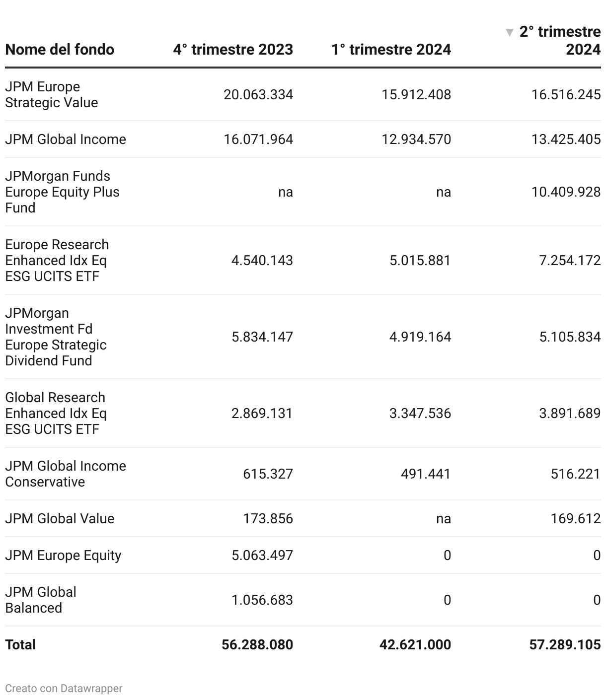Viewport: 606px width, 700px height.
Task: Sort by the 2° trimestre 2024 column header
Action: click(x=560, y=41)
